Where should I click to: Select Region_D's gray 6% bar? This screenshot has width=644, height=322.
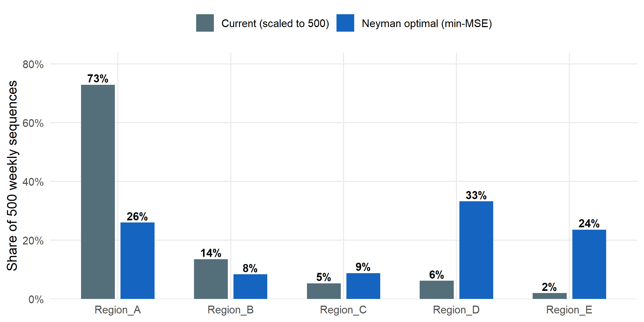(x=437, y=290)
